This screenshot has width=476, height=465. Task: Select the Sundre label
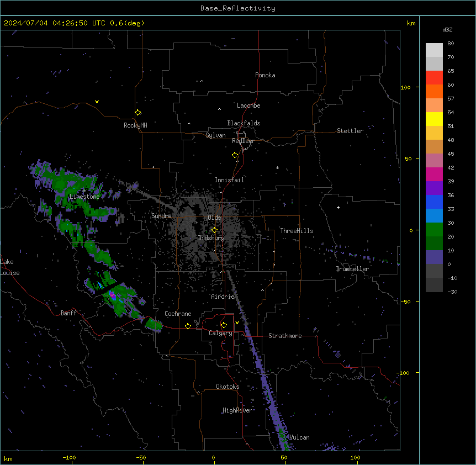pyautogui.click(x=161, y=216)
